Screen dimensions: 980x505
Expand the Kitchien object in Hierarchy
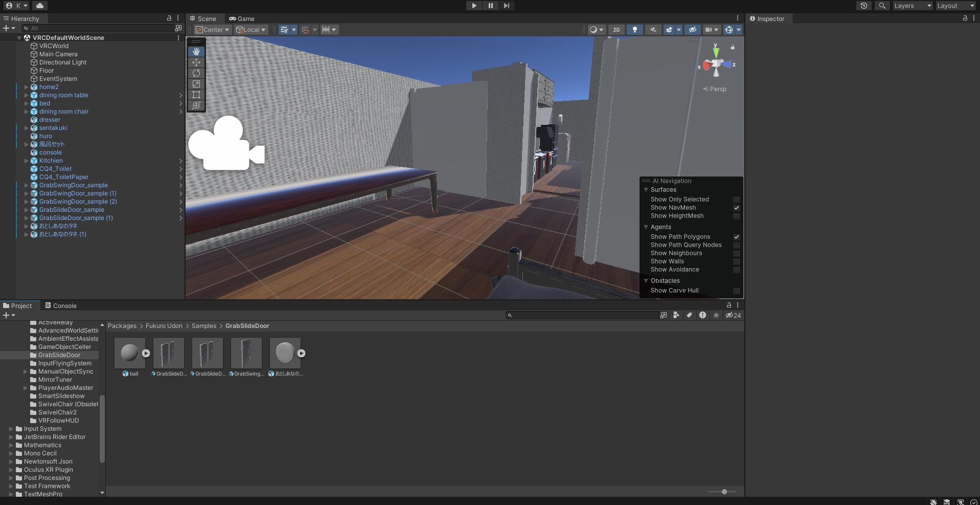pyautogui.click(x=27, y=161)
